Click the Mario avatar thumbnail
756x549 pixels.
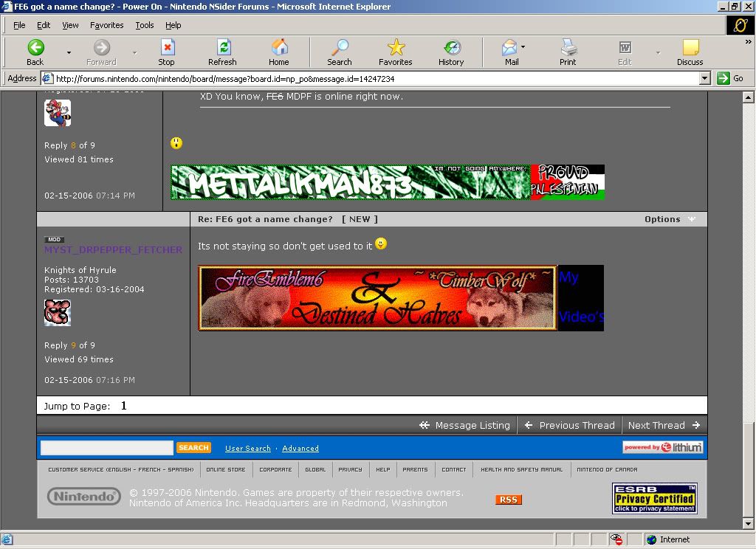58,113
